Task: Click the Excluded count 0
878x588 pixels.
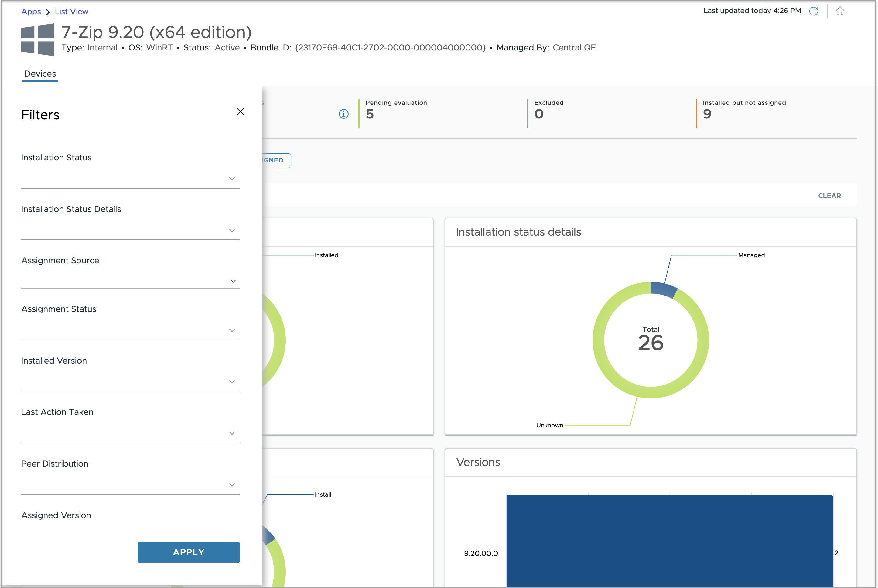Action: pos(539,114)
